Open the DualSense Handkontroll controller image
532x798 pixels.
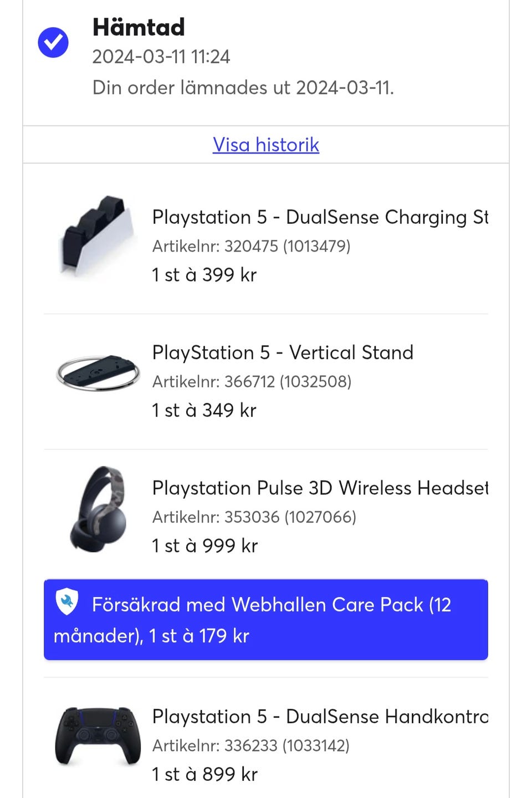pyautogui.click(x=98, y=736)
